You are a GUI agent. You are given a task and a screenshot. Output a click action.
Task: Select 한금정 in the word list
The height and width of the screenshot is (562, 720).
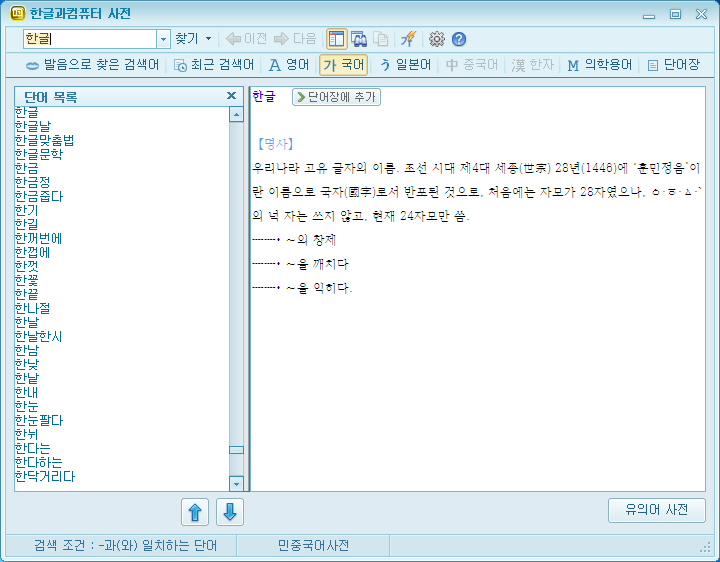click(x=32, y=182)
